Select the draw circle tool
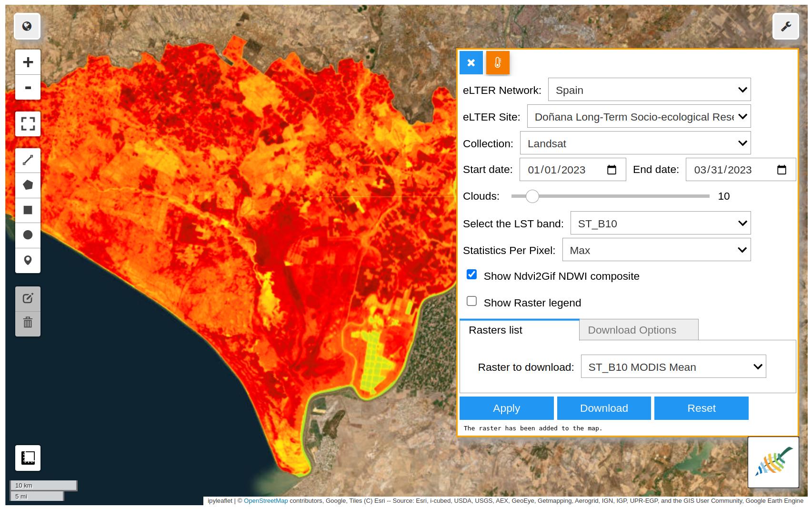The height and width of the screenshot is (509, 812). point(28,235)
